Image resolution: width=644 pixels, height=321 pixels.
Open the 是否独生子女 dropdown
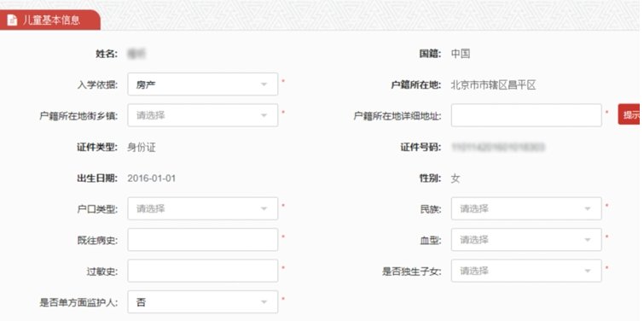coord(526,271)
